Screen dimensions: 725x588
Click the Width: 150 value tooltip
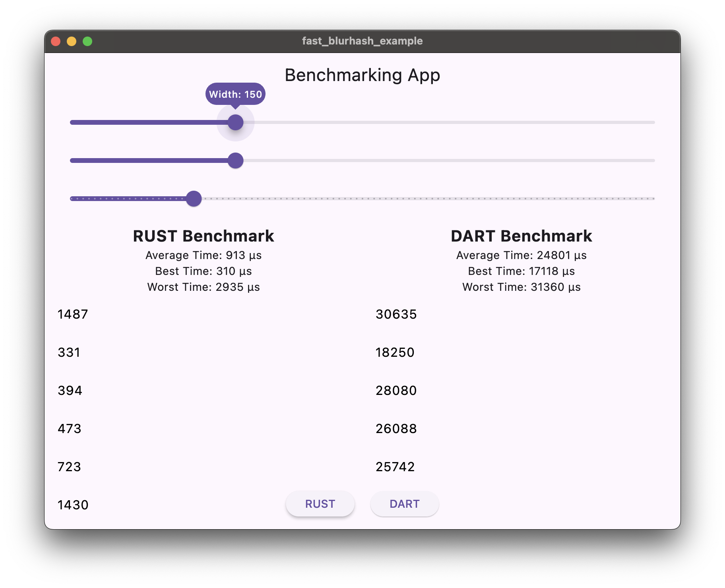(235, 94)
